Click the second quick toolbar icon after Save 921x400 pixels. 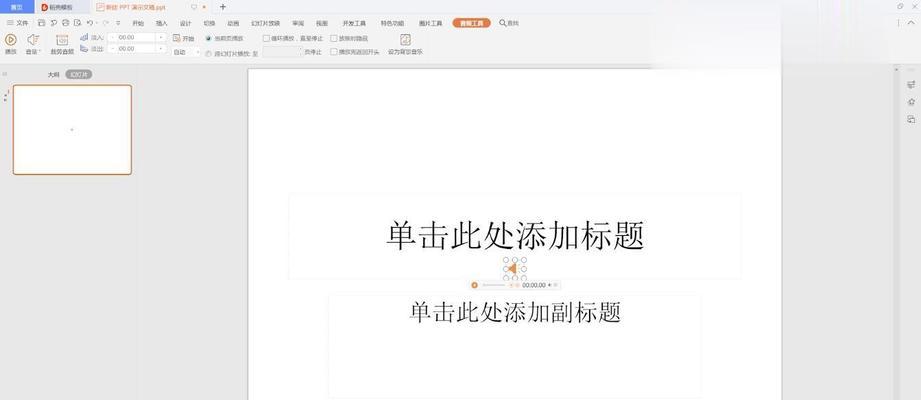tap(53, 23)
